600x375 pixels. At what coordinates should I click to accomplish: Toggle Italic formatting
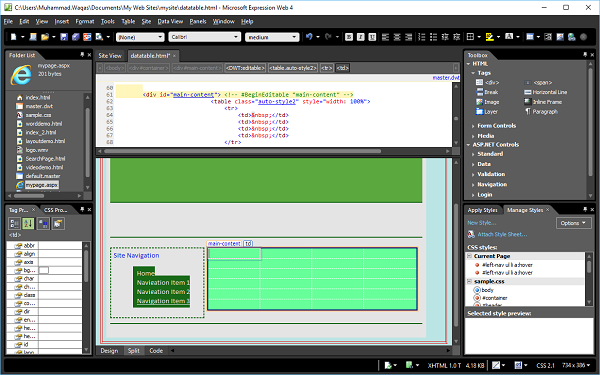pyautogui.click(x=360, y=37)
